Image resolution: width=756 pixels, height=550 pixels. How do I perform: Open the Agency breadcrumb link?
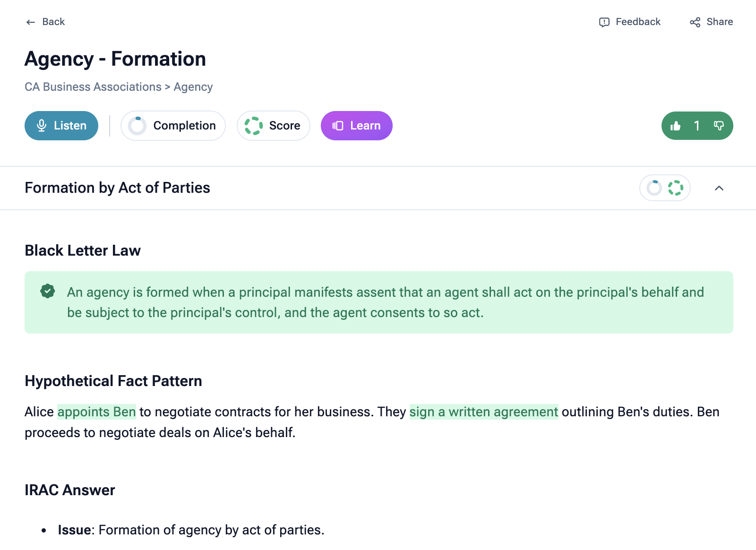coord(193,87)
